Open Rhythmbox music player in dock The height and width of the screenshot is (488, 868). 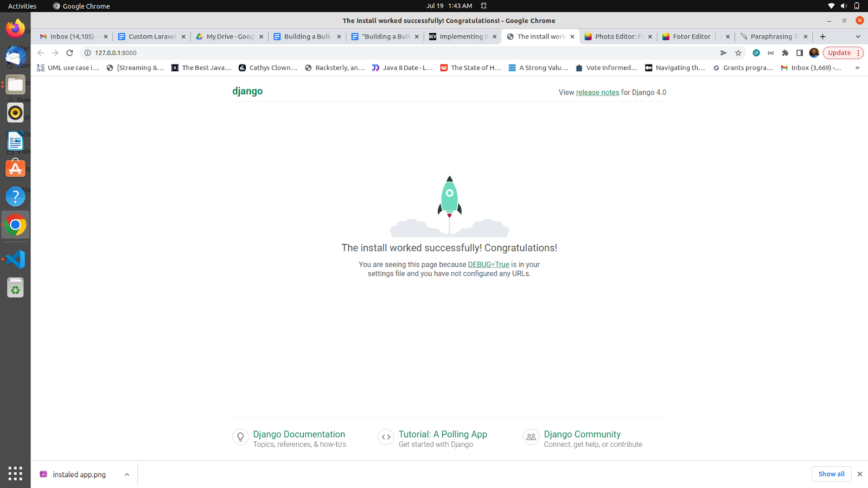click(15, 113)
